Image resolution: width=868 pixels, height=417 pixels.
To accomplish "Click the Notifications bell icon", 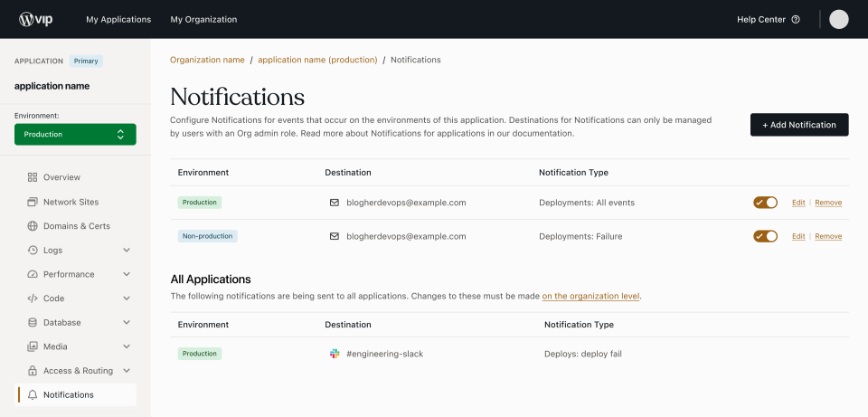I will click(33, 395).
